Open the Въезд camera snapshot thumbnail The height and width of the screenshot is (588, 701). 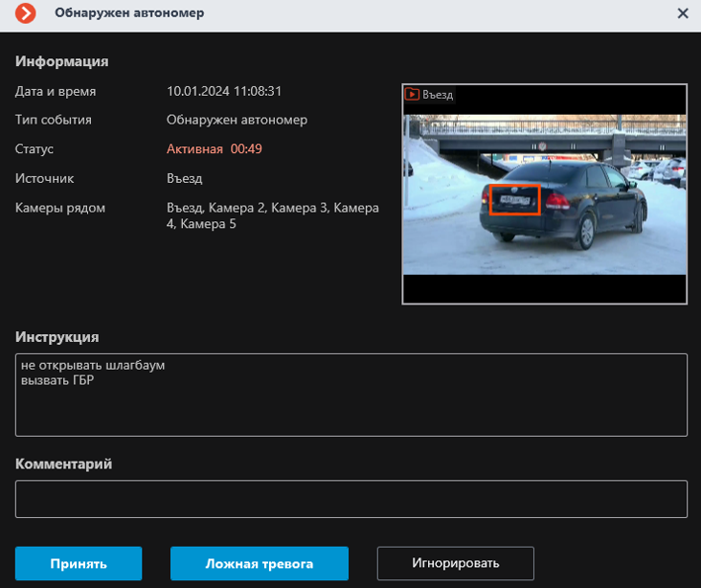544,194
